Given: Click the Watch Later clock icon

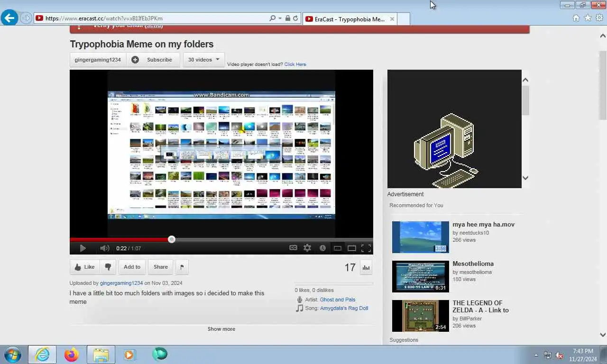Looking at the screenshot, I should coord(322,248).
